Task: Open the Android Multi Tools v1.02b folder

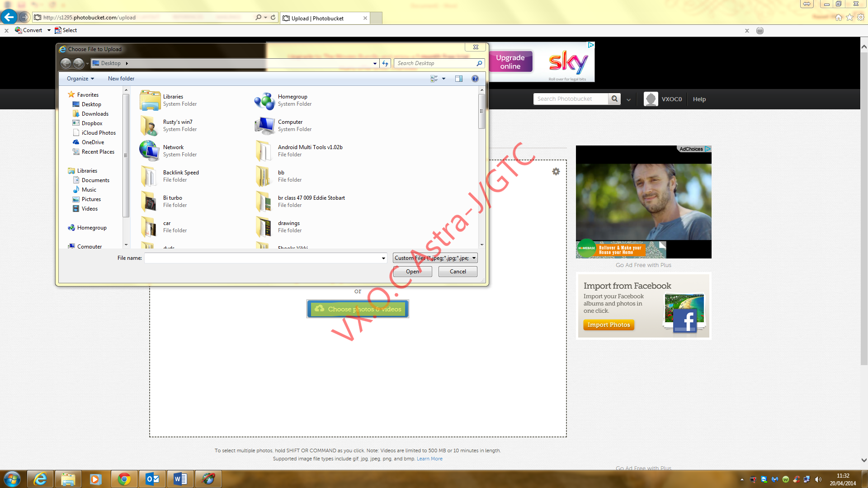Action: pos(310,147)
